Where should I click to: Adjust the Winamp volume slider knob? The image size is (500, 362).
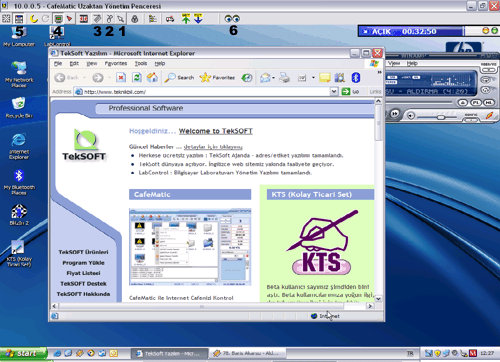pyautogui.click(x=441, y=117)
